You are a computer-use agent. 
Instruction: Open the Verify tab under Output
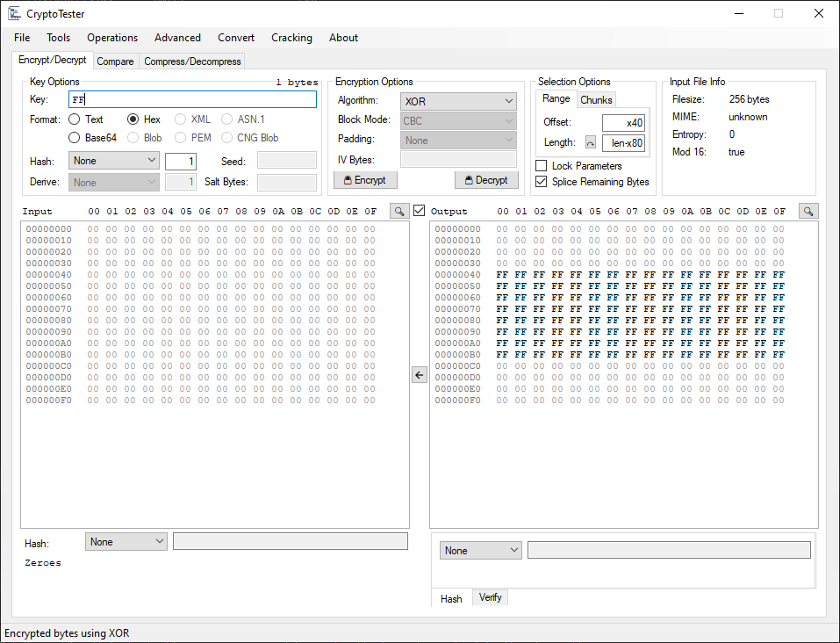point(490,597)
